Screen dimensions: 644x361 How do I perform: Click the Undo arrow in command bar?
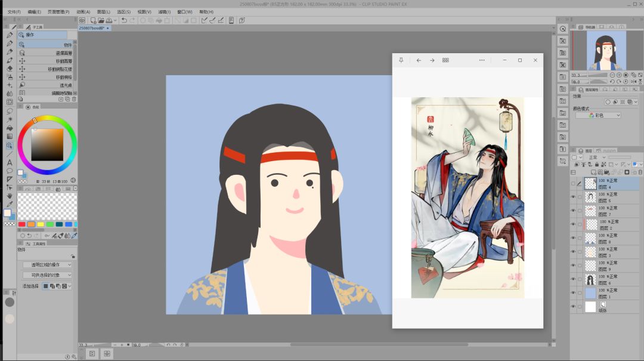123,20
